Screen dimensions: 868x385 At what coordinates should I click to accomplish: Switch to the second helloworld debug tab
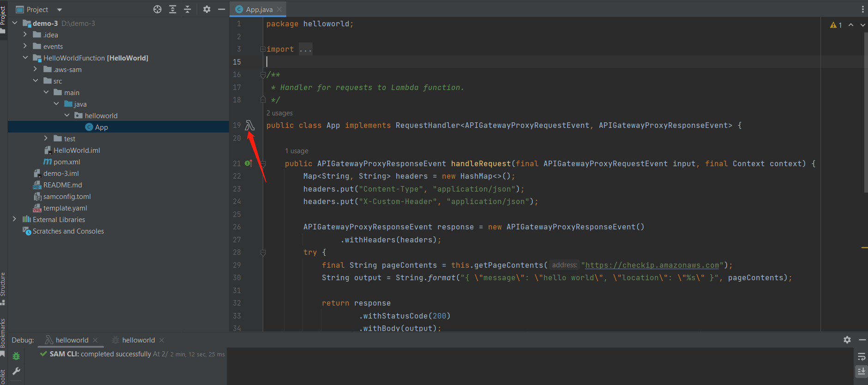pos(138,340)
